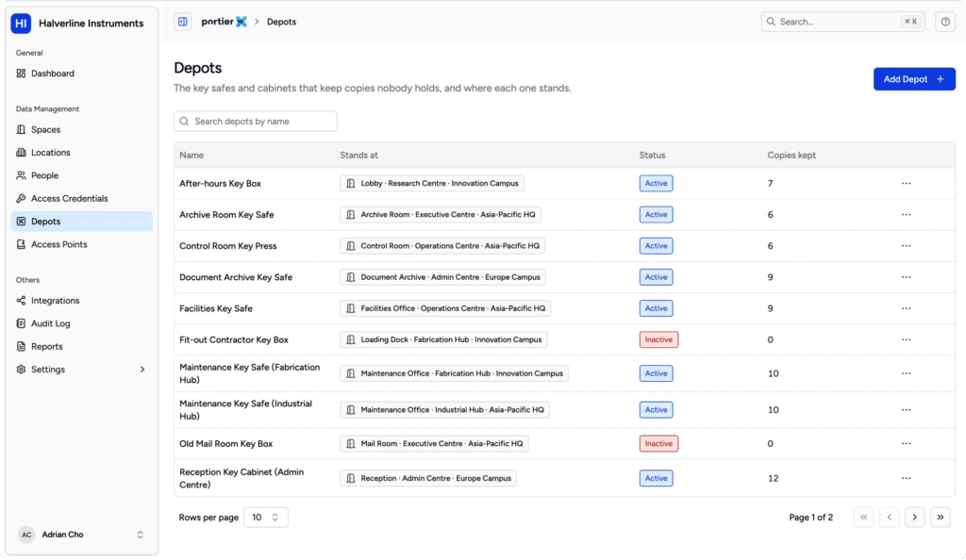Click the Halverline Instruments HI logo
This screenshot has width=966, height=560.
(21, 24)
